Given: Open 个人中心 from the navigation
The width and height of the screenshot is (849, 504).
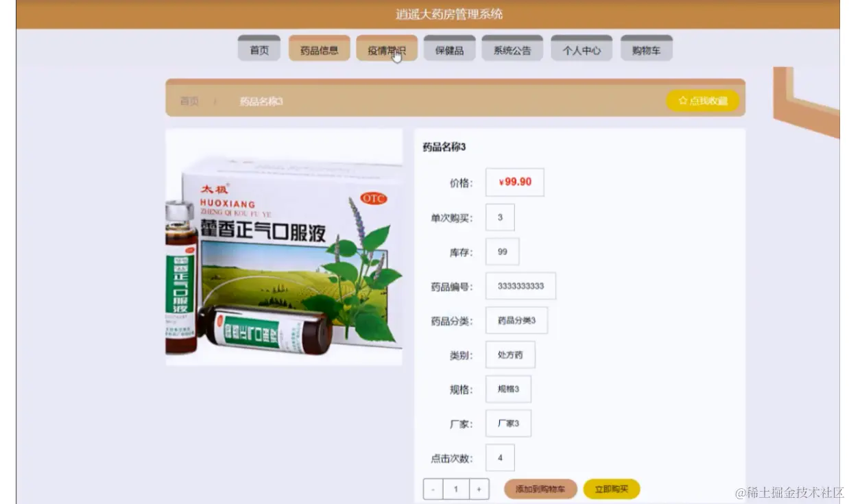Looking at the screenshot, I should click(582, 49).
